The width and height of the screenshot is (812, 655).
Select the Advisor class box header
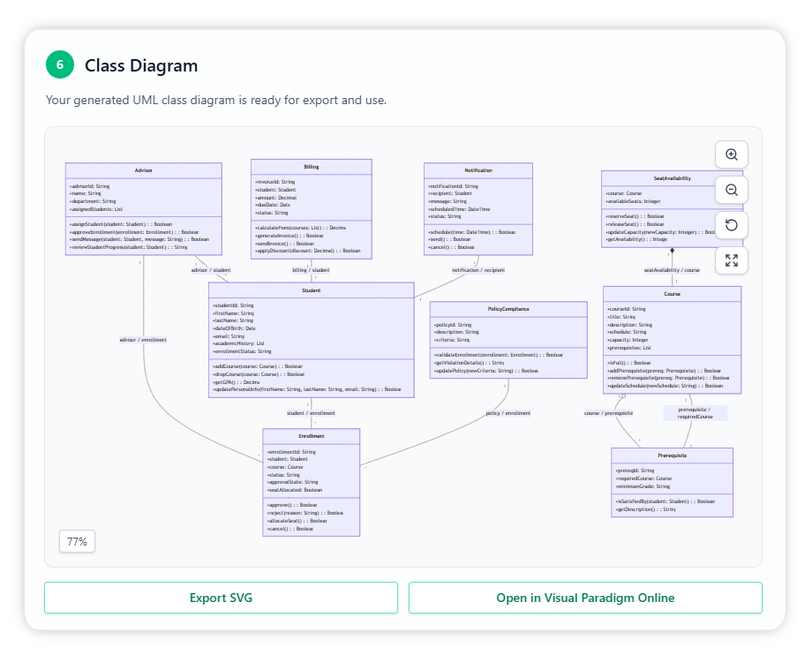pos(144,169)
